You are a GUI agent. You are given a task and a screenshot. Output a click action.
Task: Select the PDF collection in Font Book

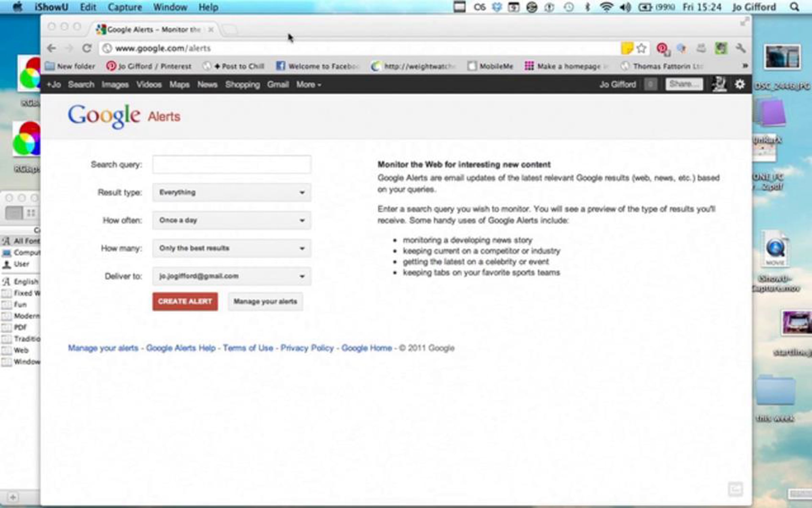coord(20,327)
